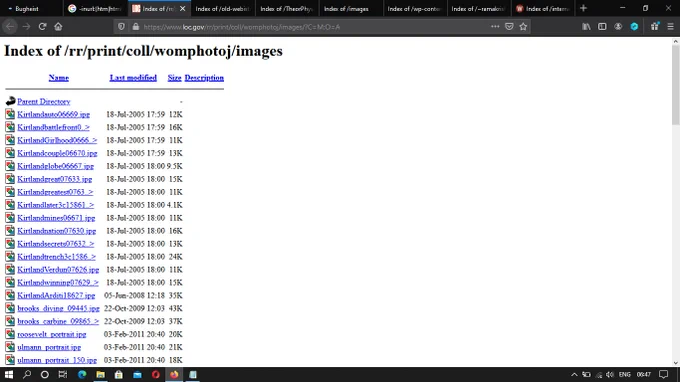Switch to the Google search tab
Viewport: 680px width, 382px height.
95,8
